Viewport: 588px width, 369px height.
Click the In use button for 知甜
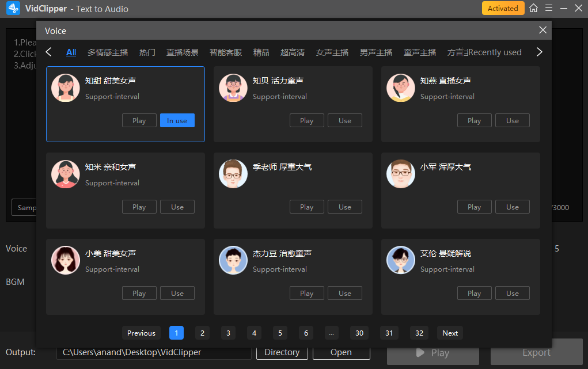click(x=177, y=121)
